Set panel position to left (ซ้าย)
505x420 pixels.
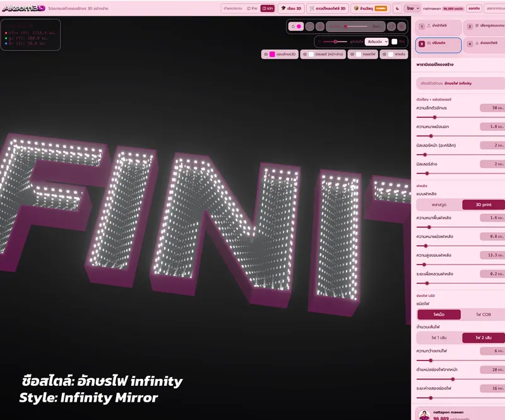[252, 8]
